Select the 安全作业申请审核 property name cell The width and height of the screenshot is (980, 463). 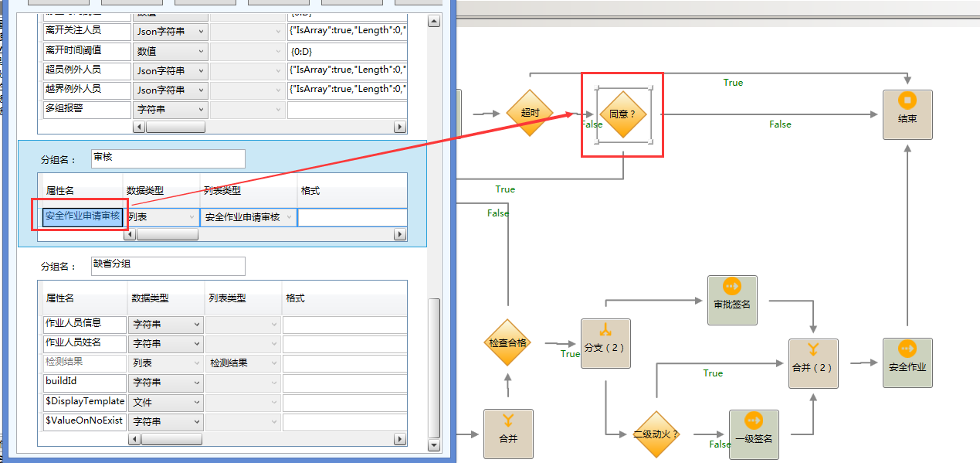point(83,217)
